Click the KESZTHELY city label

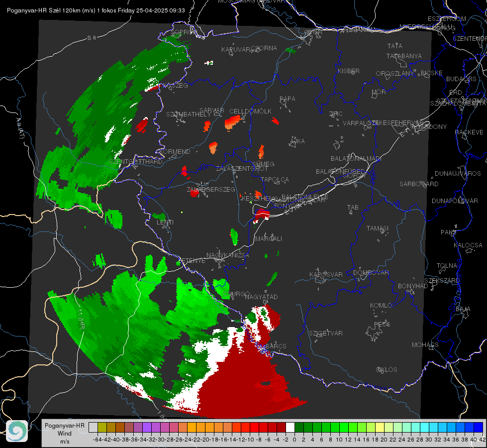pos(259,198)
